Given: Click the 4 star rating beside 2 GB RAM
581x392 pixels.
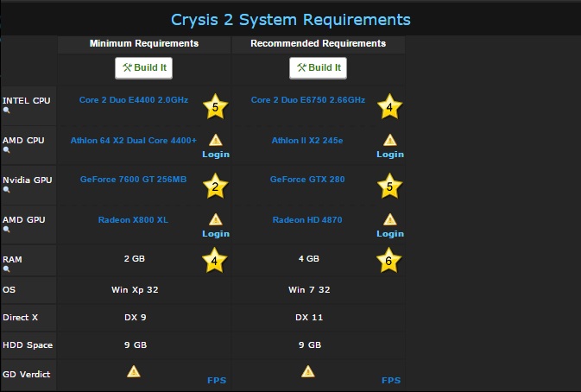Looking at the screenshot, I should click(x=215, y=261).
